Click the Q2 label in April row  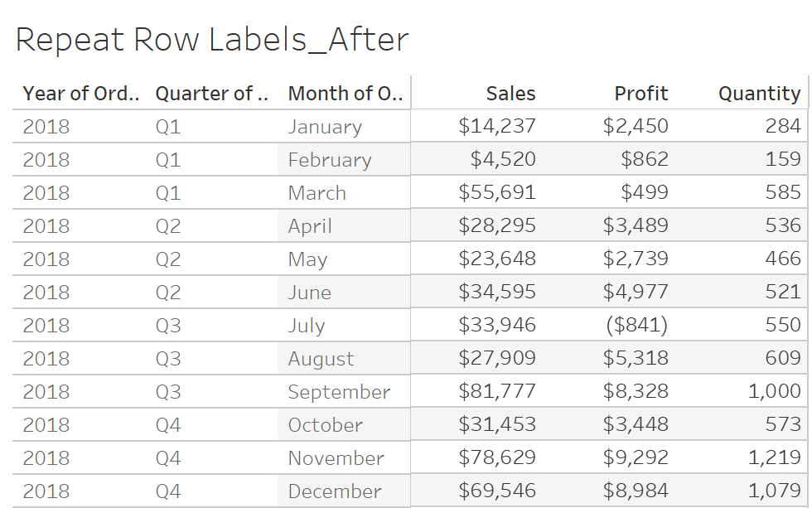(x=168, y=226)
